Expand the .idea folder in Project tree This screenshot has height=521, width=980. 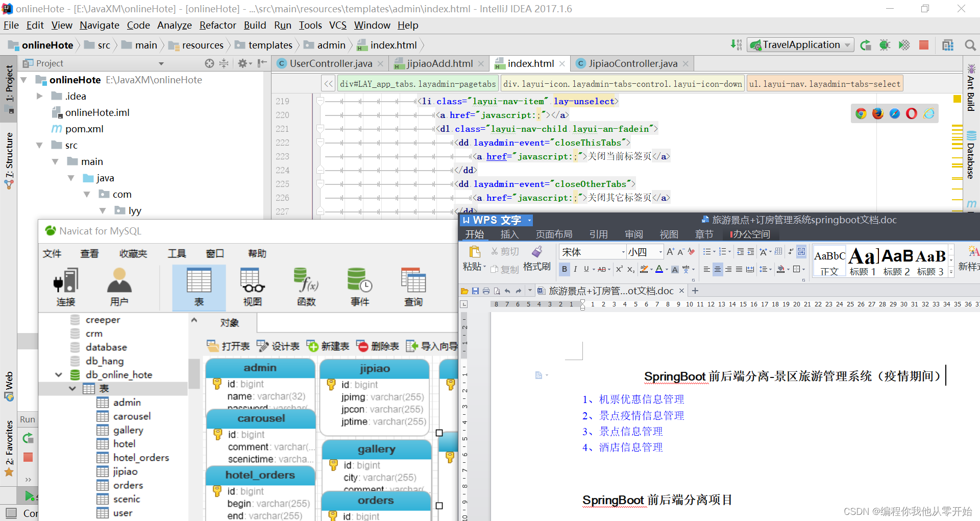(39, 96)
